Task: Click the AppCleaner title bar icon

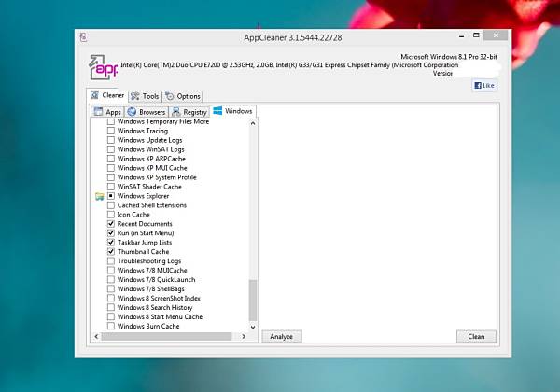Action: (84, 37)
